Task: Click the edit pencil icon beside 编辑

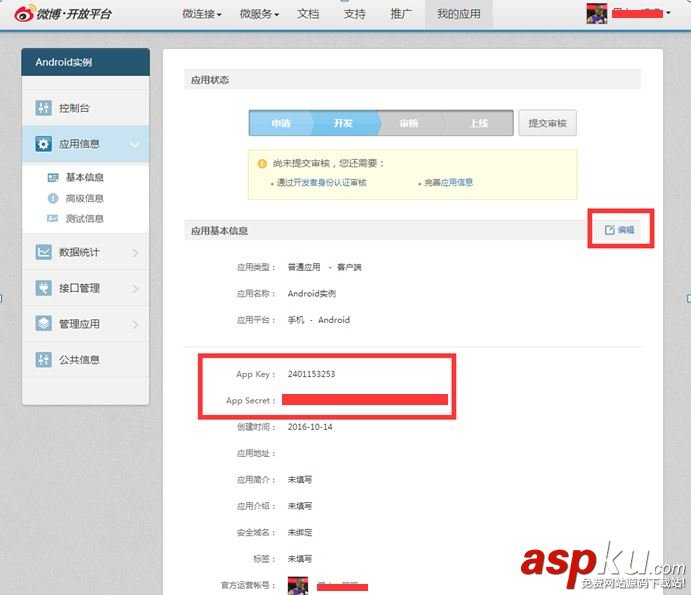Action: tap(609, 230)
